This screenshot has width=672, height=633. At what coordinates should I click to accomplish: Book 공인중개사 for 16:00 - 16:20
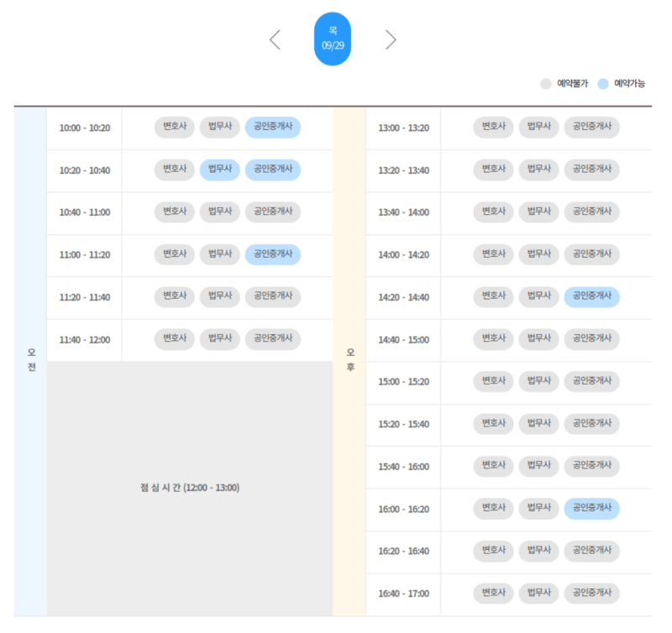592,509
